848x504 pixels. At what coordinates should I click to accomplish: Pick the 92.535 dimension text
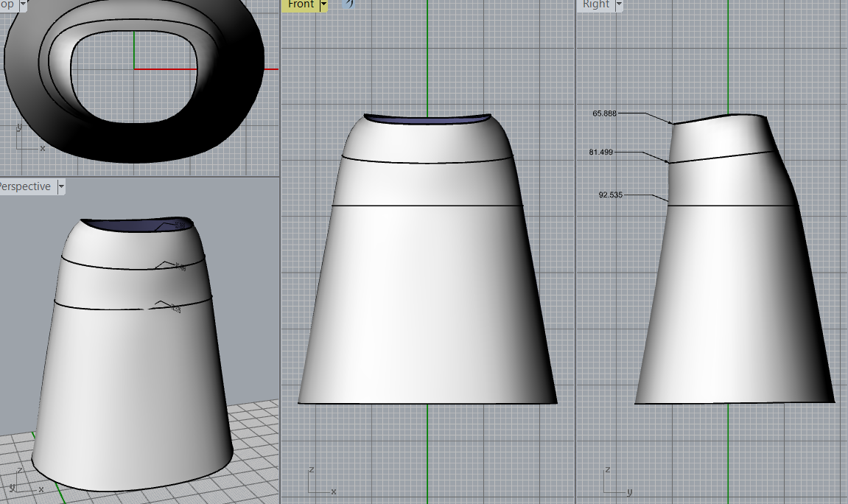point(611,195)
